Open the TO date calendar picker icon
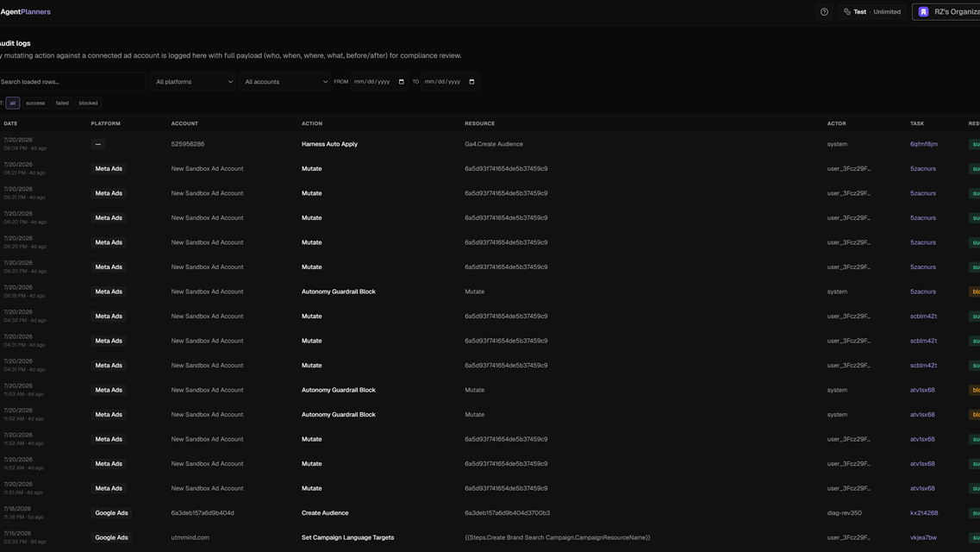Image resolution: width=980 pixels, height=552 pixels. click(471, 82)
